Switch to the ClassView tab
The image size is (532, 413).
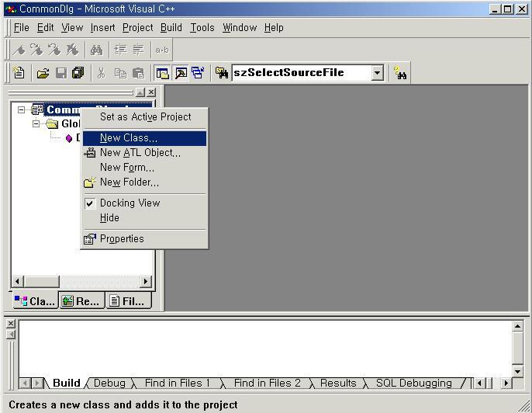click(x=36, y=301)
